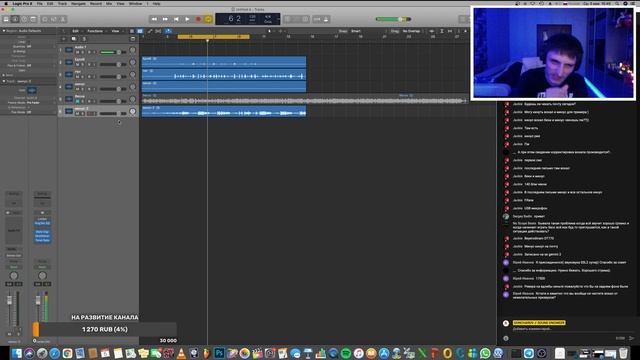Viewport: 640px width, 360px height.
Task: Record-enable the Audio 1 track
Action: tap(89, 52)
